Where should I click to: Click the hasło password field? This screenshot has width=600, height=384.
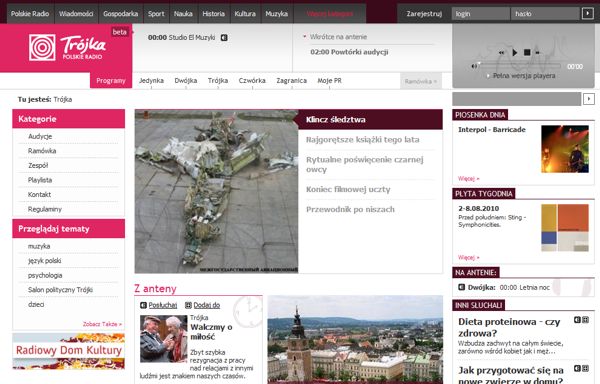(x=545, y=14)
